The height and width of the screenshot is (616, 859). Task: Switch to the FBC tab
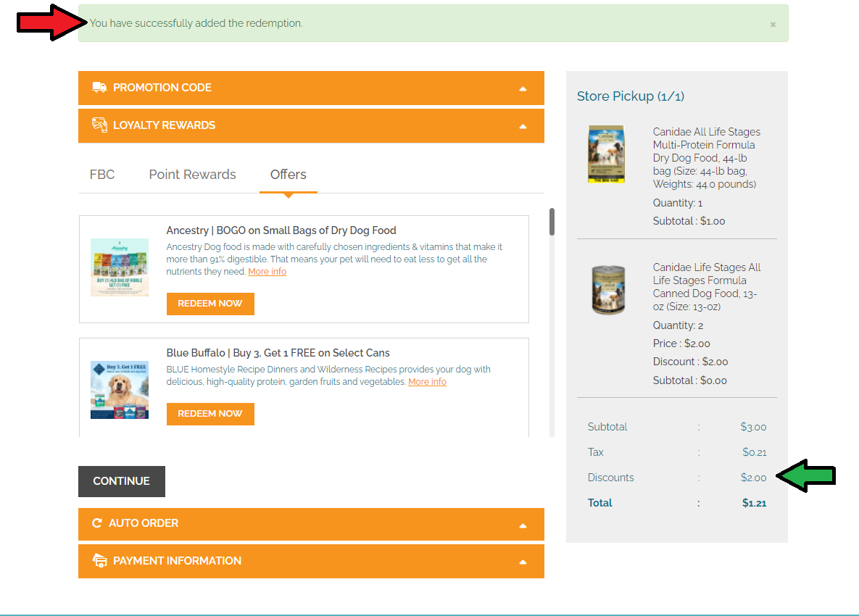pyautogui.click(x=102, y=175)
